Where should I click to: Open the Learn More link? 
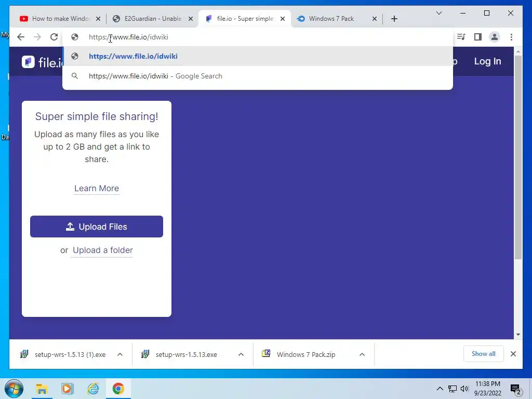point(97,188)
